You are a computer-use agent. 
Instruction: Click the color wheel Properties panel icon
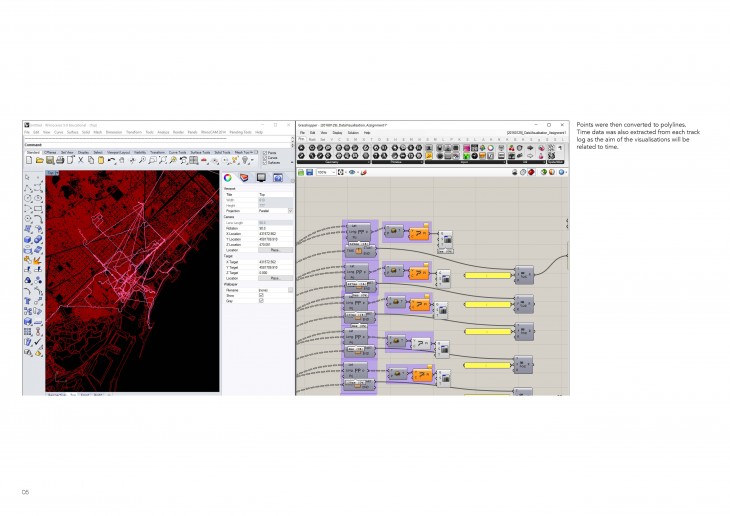(229, 177)
